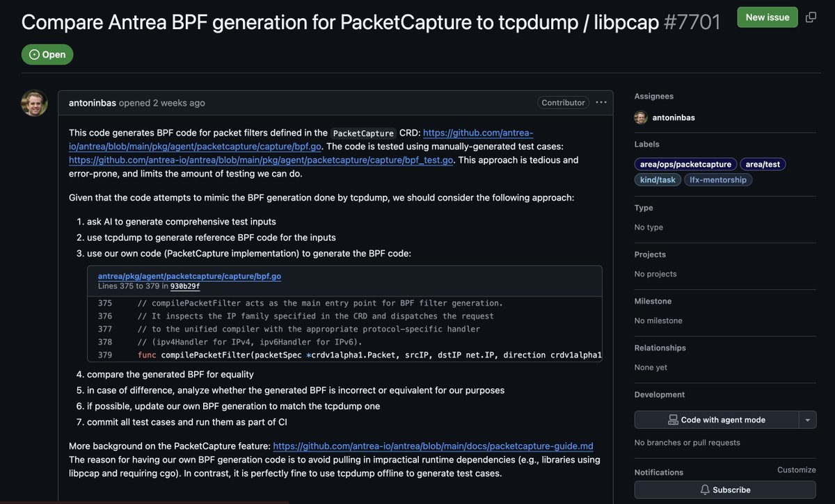Click the issue number #7701 in the title
835x504 pixels.
pos(692,22)
